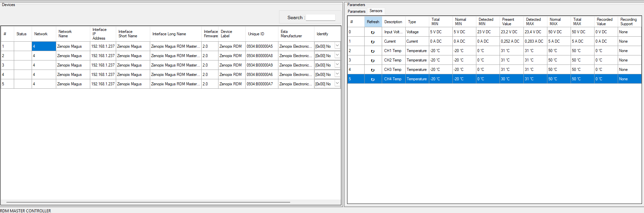Click the Device Label column header
The width and height of the screenshot is (644, 213).
[x=232, y=34]
